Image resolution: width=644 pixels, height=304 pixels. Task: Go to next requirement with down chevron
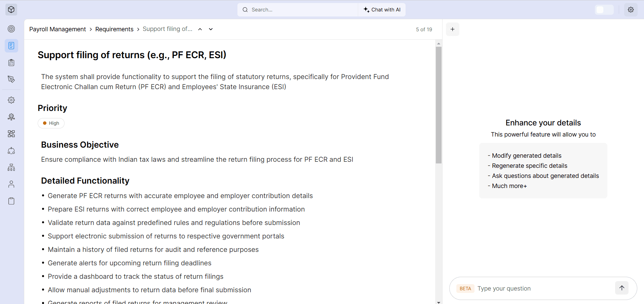pos(211,29)
